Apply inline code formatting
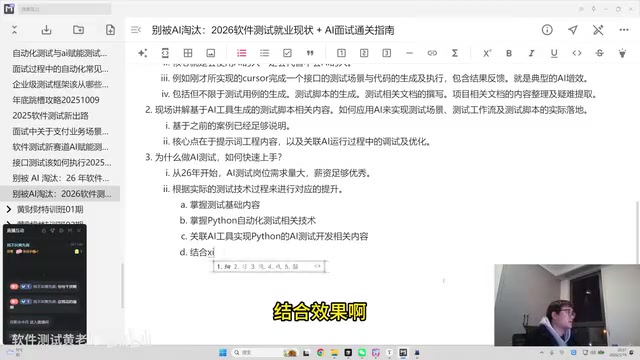The height and width of the screenshot is (360, 640). tap(577, 53)
